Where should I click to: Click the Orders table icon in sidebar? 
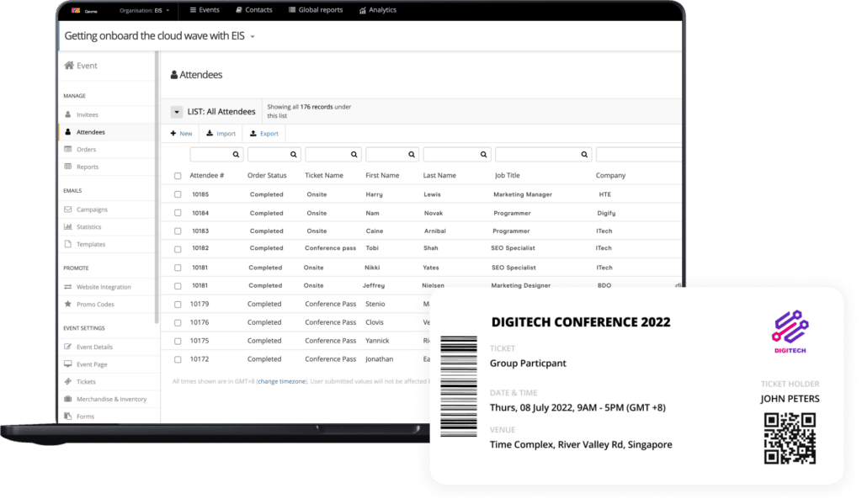click(x=68, y=150)
